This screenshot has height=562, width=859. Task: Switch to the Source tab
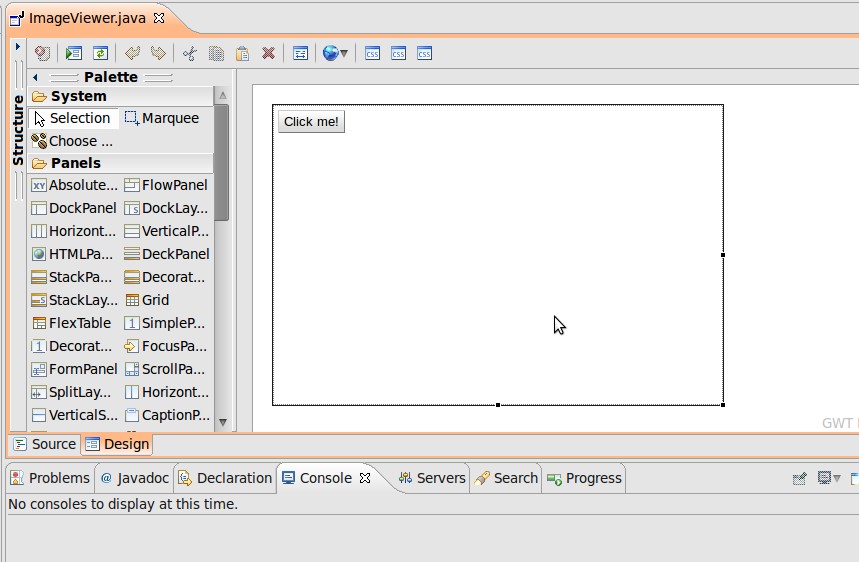[x=45, y=444]
